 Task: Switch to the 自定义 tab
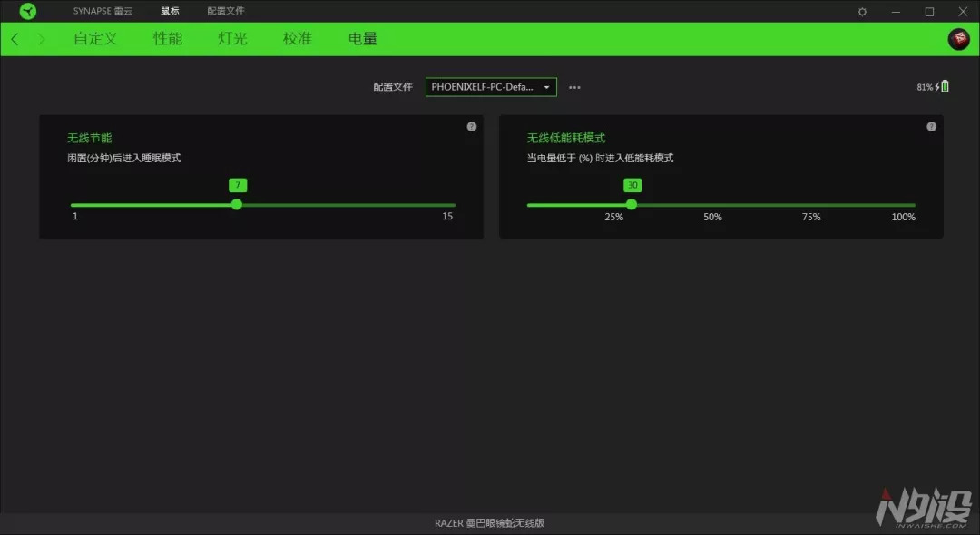click(x=95, y=39)
